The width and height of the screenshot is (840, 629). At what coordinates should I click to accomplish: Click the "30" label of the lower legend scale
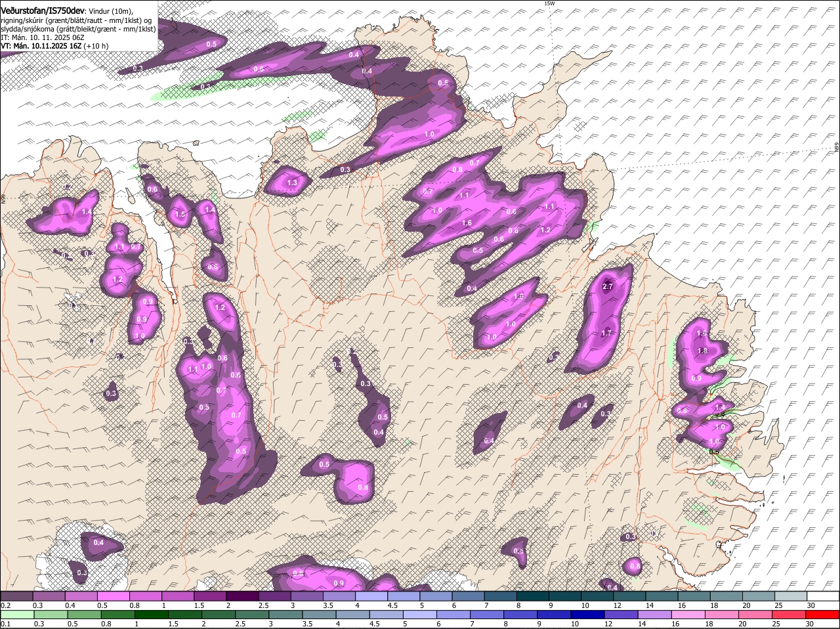coord(809,624)
